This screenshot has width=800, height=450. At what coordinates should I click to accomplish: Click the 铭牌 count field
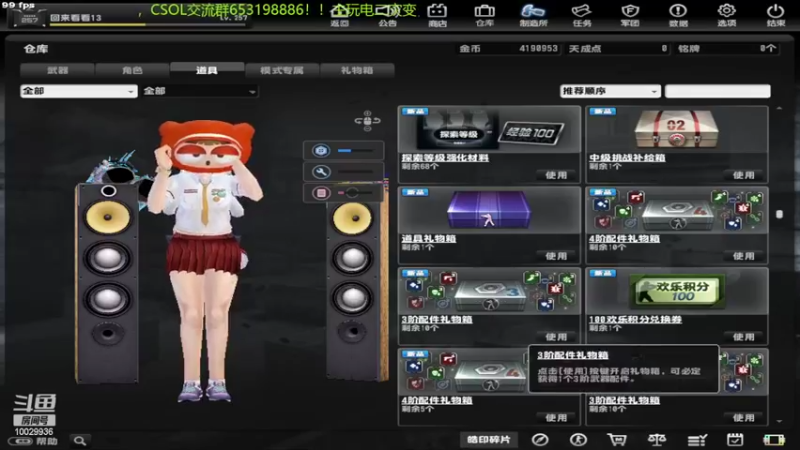727,48
